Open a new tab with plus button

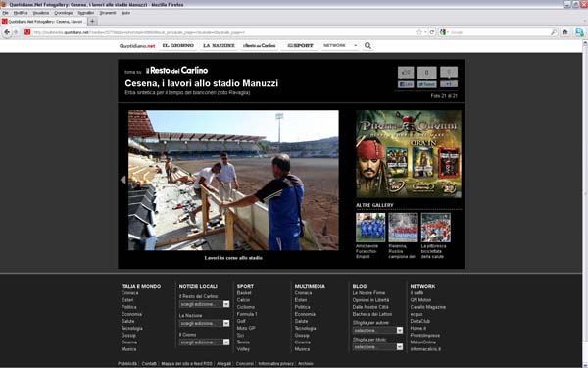pyautogui.click(x=92, y=21)
